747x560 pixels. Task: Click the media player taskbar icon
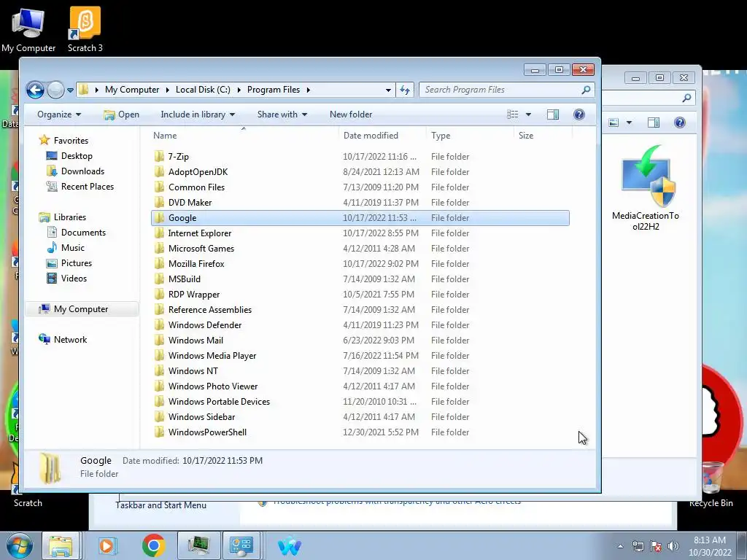(107, 545)
